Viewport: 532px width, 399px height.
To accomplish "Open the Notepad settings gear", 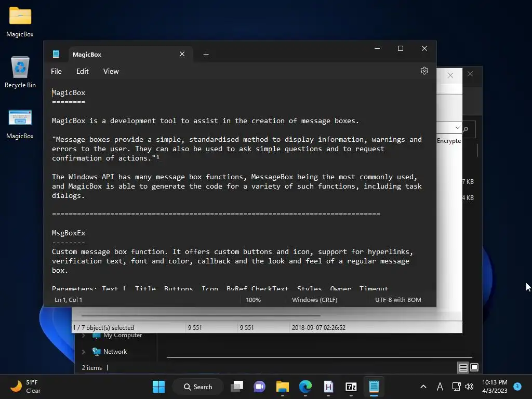I will (424, 71).
